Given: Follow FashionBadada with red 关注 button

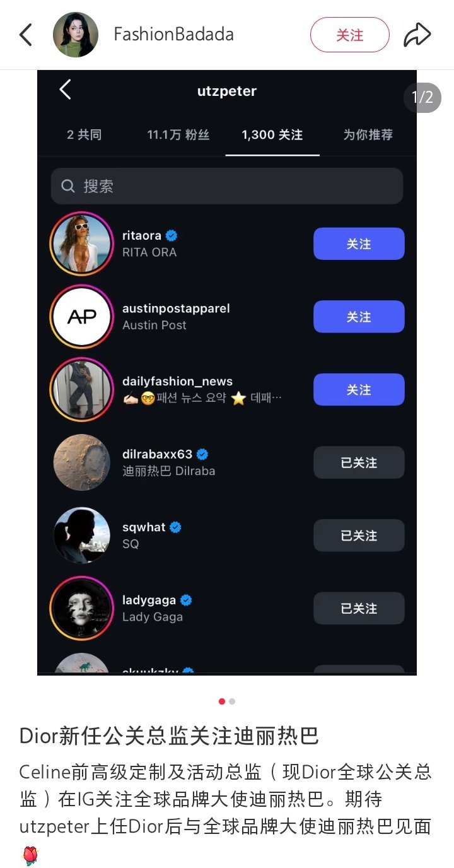Looking at the screenshot, I should click(350, 35).
